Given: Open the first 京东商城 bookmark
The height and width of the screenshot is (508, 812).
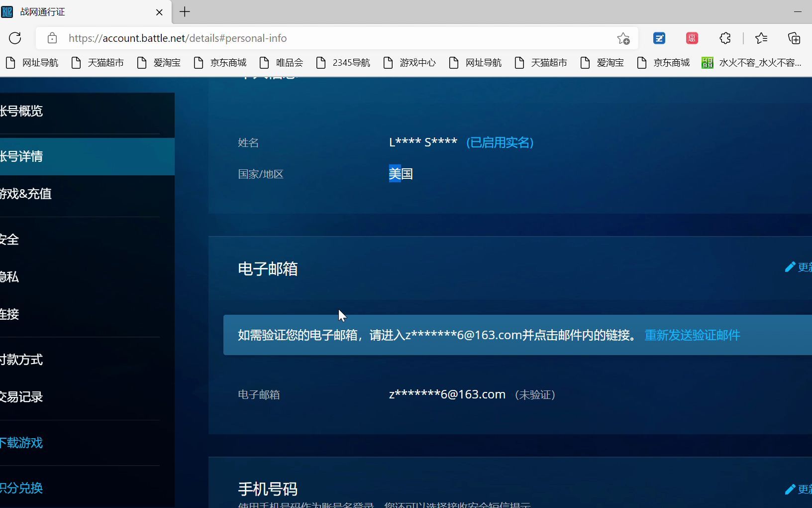Looking at the screenshot, I should [220, 63].
